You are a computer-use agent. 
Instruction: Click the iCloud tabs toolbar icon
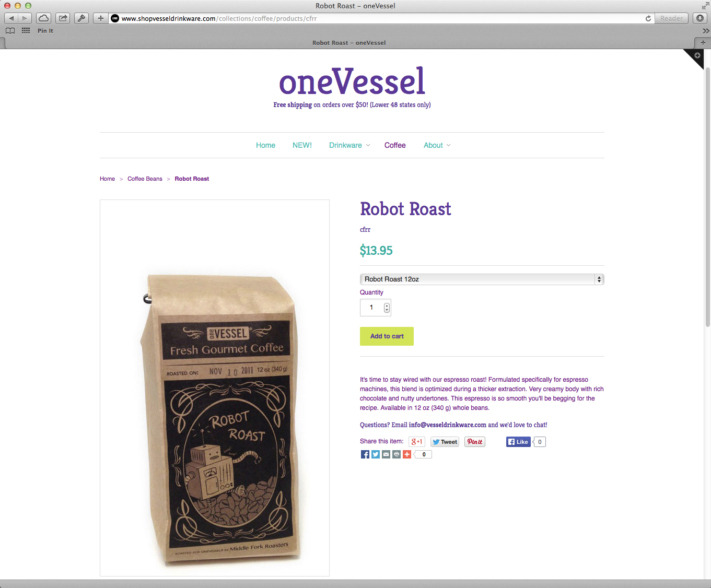44,18
